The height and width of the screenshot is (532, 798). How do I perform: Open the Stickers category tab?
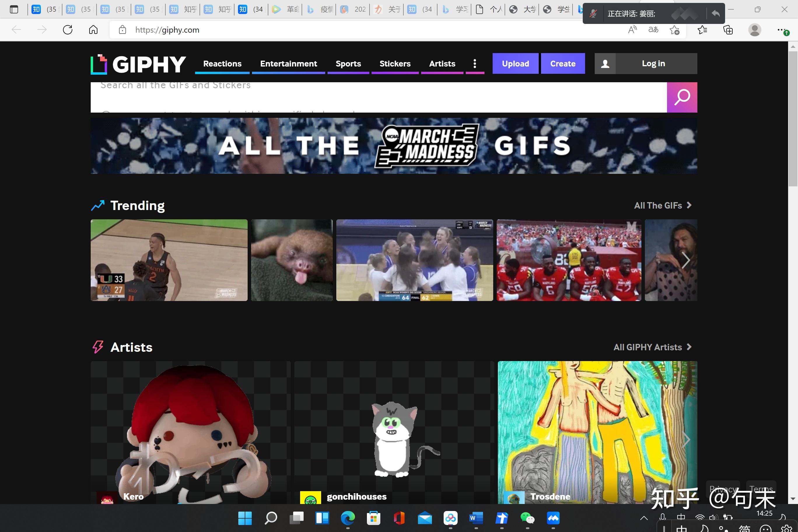(x=395, y=64)
